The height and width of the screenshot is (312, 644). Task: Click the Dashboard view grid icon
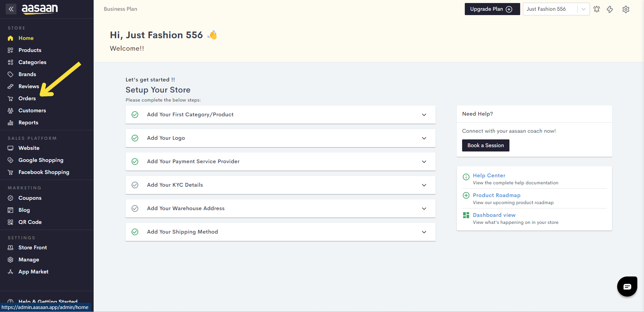pos(466,215)
